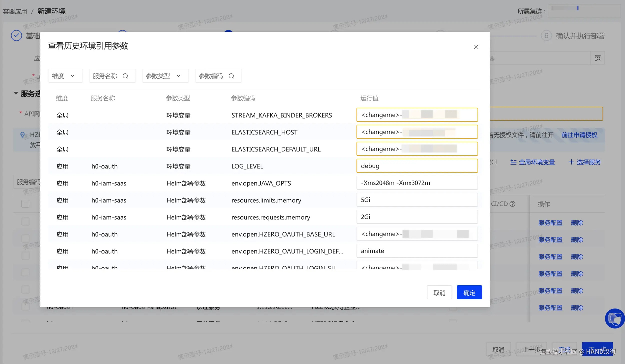Check the first service row checkbox
The height and width of the screenshot is (364, 625).
[x=25, y=221]
